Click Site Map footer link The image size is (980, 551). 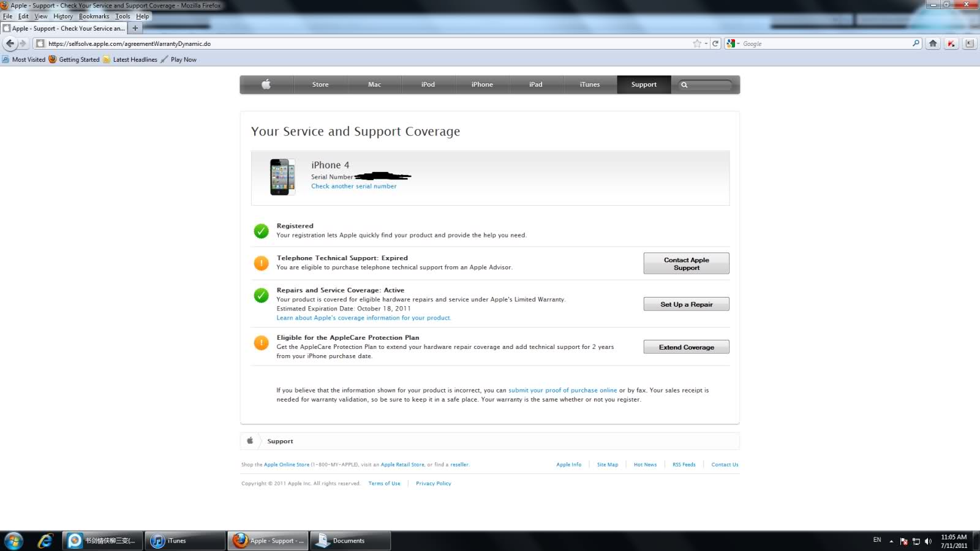pos(608,465)
